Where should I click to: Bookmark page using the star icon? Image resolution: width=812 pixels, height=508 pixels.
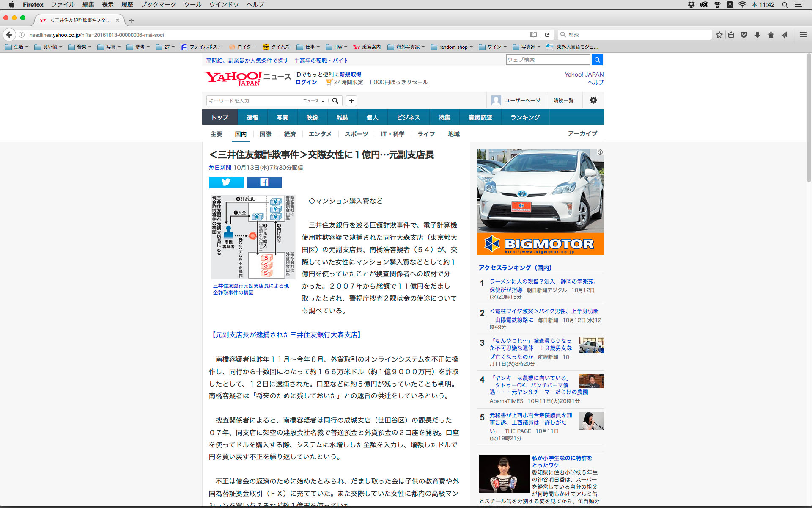[x=719, y=35]
